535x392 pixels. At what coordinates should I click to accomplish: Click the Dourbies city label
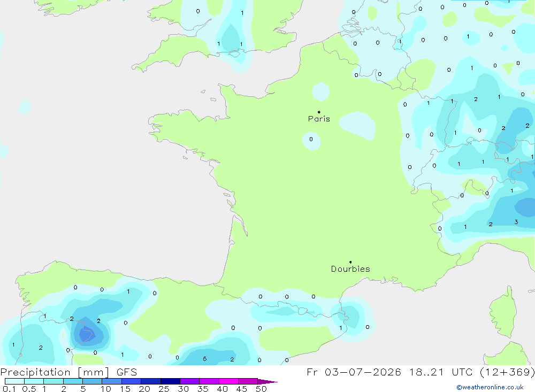click(x=350, y=269)
